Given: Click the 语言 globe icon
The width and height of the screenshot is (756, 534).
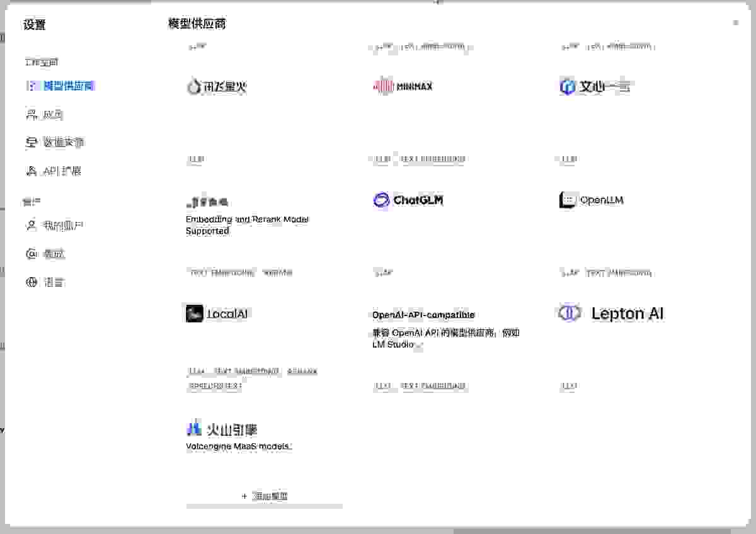Looking at the screenshot, I should (x=31, y=283).
